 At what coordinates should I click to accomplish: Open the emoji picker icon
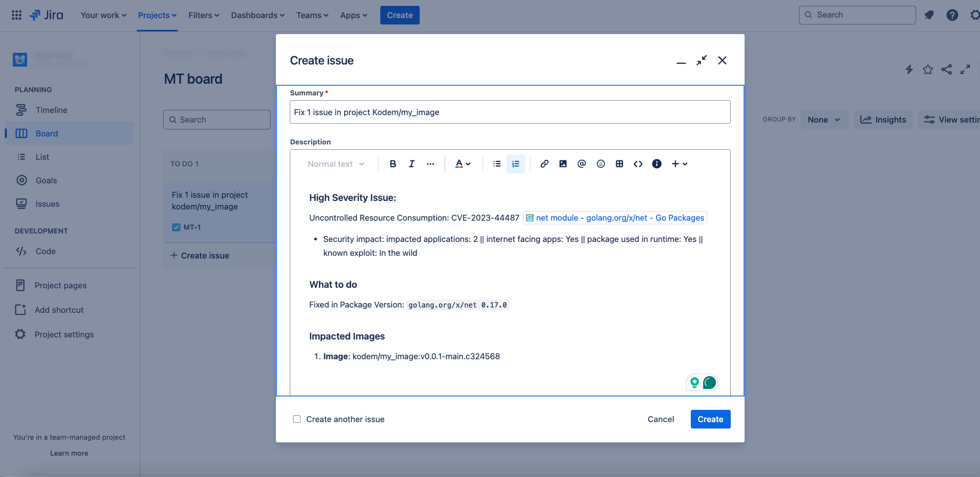(x=601, y=164)
